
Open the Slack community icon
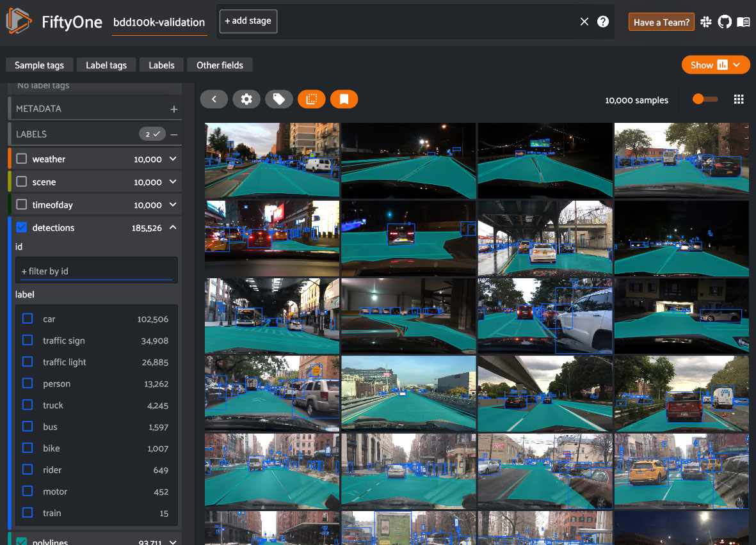[707, 22]
